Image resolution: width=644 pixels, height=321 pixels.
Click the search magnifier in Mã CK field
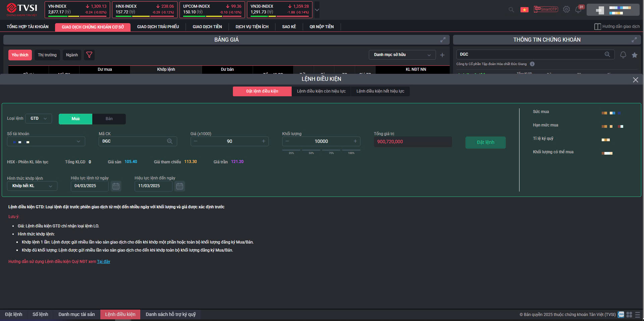click(170, 141)
